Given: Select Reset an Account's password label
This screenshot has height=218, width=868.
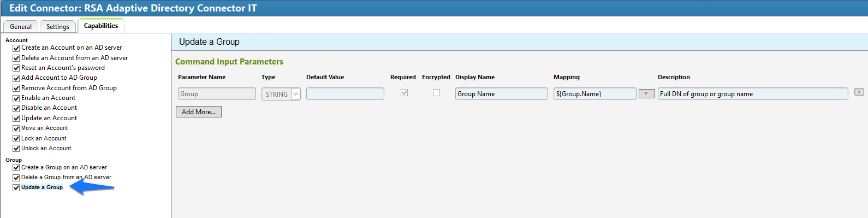Looking at the screenshot, I should click(x=63, y=68).
